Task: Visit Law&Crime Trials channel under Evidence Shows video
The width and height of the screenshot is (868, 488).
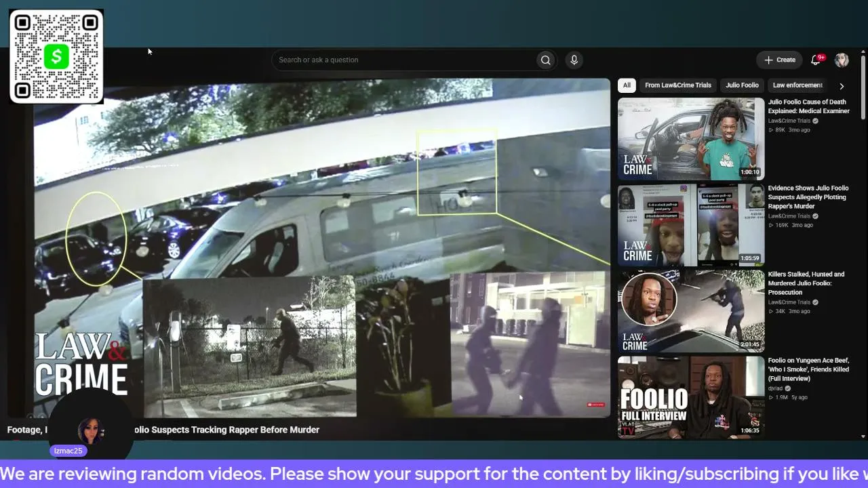Action: 789,216
